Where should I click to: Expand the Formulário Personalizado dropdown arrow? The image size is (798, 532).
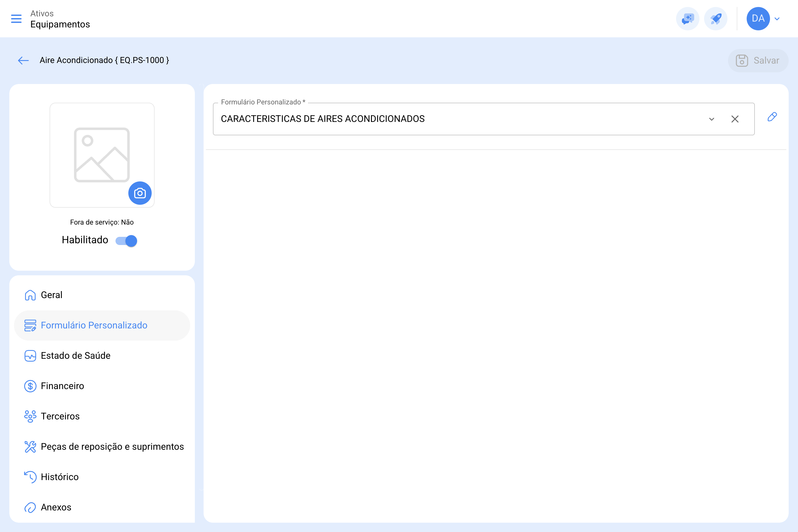click(x=711, y=119)
